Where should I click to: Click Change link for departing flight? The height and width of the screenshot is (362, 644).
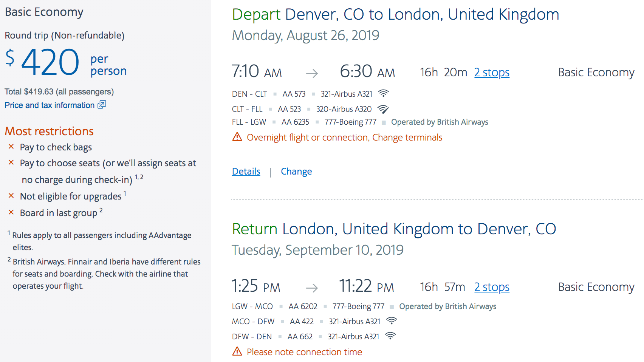pyautogui.click(x=296, y=172)
